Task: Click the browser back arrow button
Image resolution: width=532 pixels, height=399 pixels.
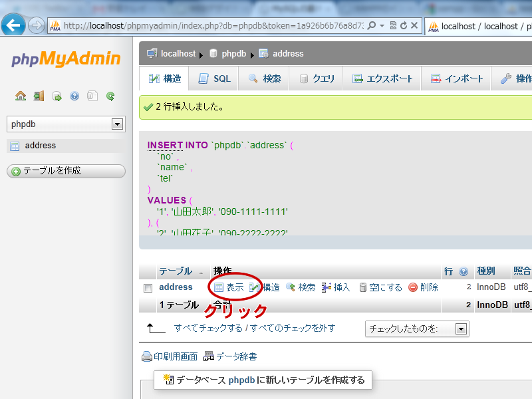Action: point(13,25)
